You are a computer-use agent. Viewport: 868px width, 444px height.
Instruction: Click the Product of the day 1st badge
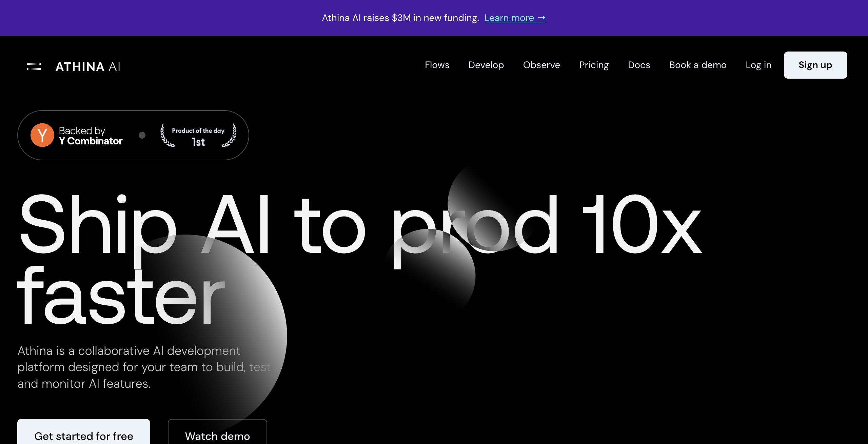(x=198, y=135)
